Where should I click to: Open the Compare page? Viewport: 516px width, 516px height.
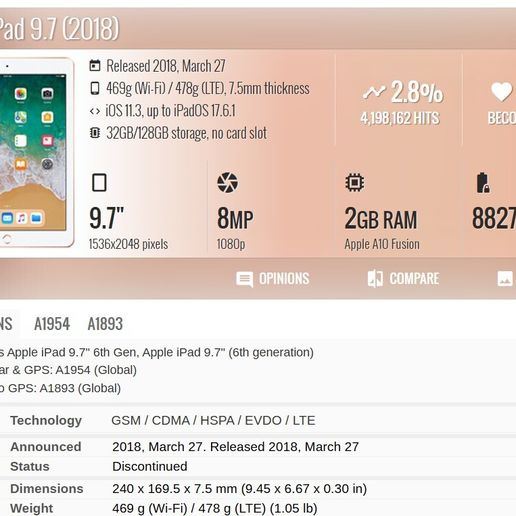point(403,279)
